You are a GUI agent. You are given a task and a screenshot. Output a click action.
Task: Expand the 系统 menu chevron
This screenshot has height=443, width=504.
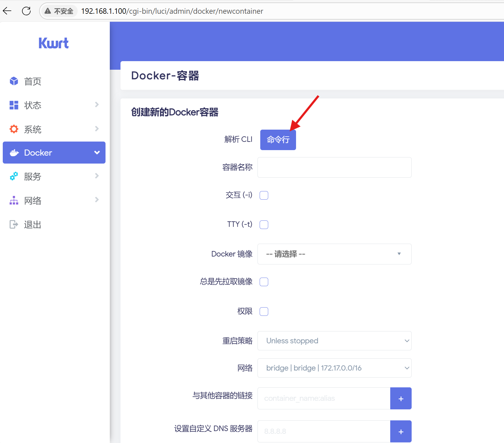[x=97, y=129]
